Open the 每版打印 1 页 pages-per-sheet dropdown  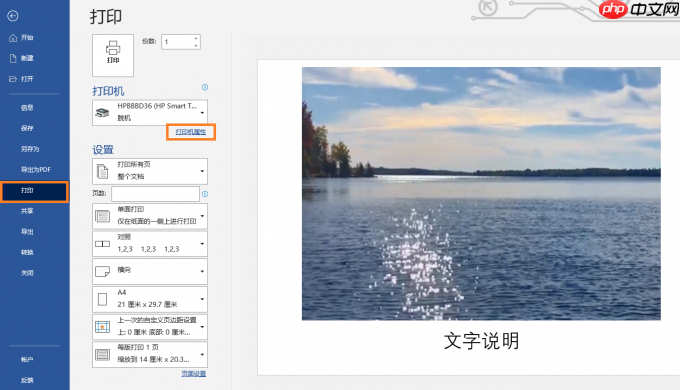[x=150, y=354]
